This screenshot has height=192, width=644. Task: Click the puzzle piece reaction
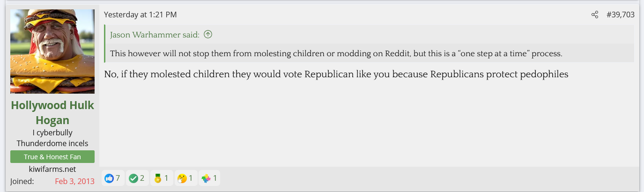click(206, 178)
